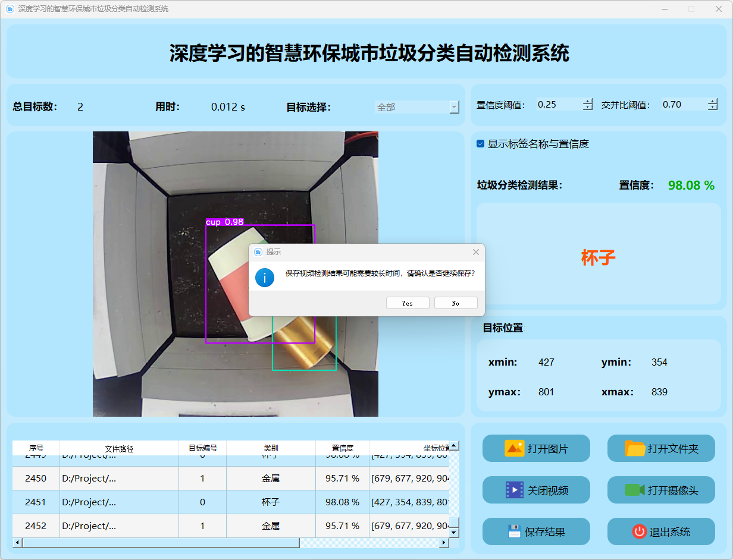733x560 pixels.
Task: Click the 类别 column header
Action: 271,448
